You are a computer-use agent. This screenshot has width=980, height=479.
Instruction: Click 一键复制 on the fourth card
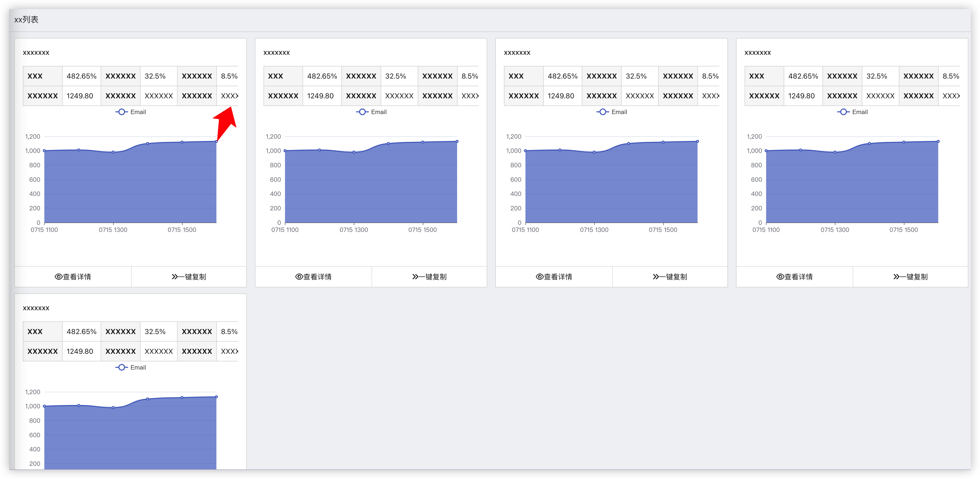tap(911, 277)
